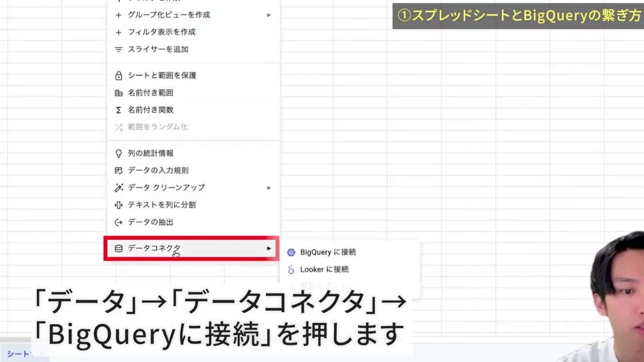Click the split icon beside テキストを列に分割
Screen dimensions: 644x362
point(119,205)
